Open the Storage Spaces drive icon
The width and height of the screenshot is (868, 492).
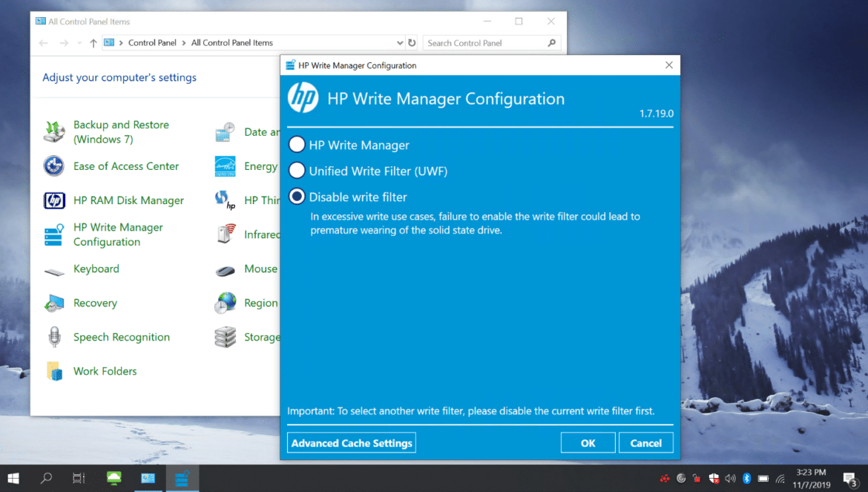pyautogui.click(x=226, y=337)
